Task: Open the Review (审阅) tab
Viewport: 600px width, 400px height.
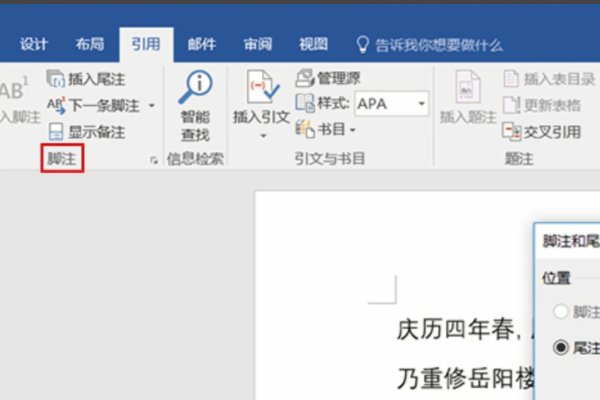Action: [x=258, y=44]
